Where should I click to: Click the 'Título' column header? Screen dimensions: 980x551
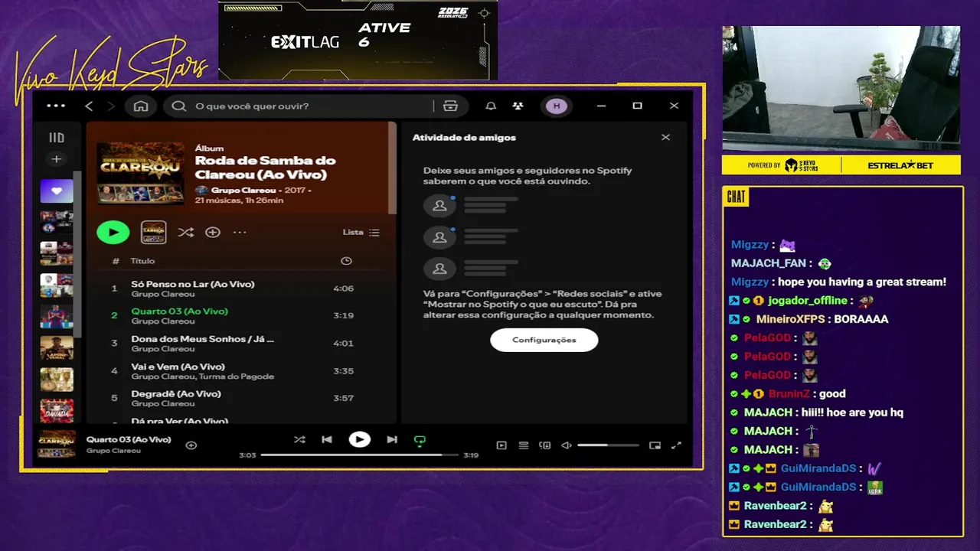pos(142,261)
